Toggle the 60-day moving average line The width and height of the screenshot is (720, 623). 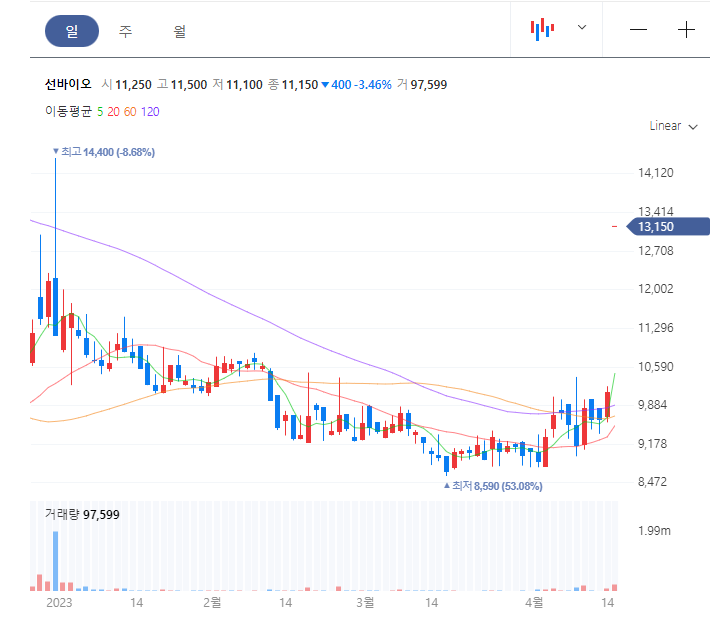tap(130, 112)
